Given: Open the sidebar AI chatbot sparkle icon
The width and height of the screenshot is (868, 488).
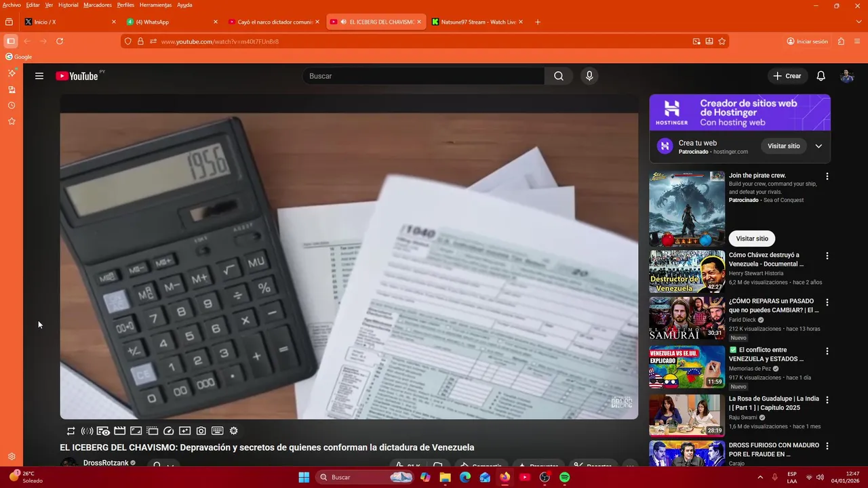Looking at the screenshot, I should click(x=12, y=73).
